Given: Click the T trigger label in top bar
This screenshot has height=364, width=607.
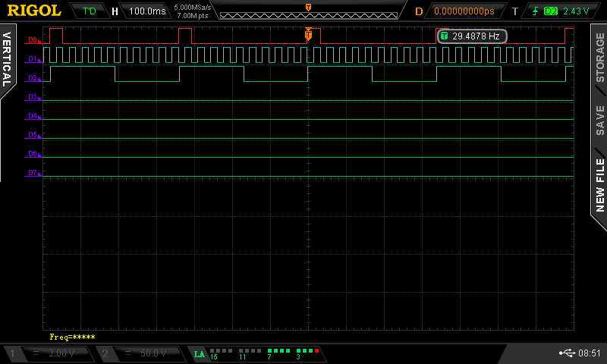Looking at the screenshot, I should click(x=515, y=11).
